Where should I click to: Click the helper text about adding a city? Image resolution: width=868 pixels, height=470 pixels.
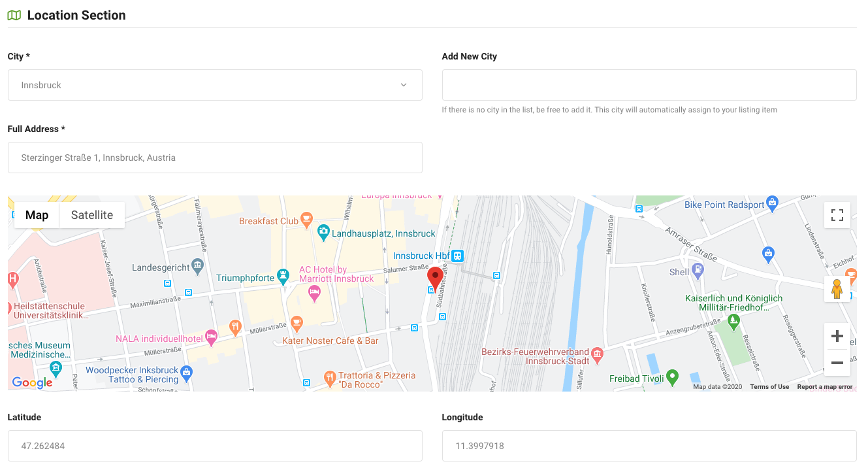609,110
